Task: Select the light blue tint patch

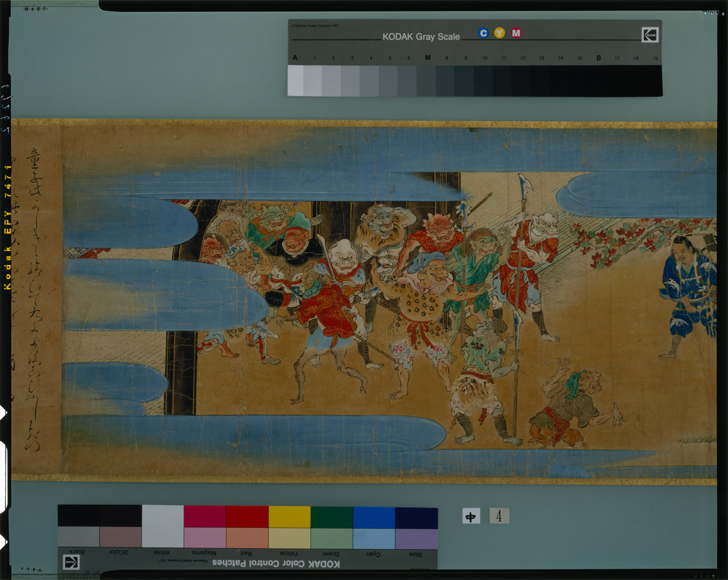Action: [x=374, y=539]
